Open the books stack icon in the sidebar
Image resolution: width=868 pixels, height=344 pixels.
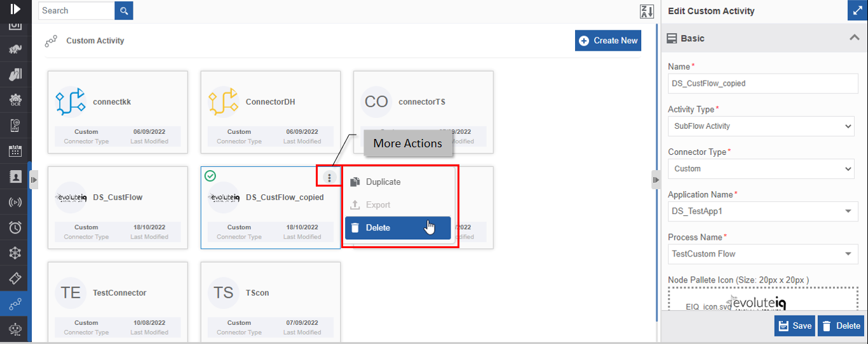coord(15,74)
